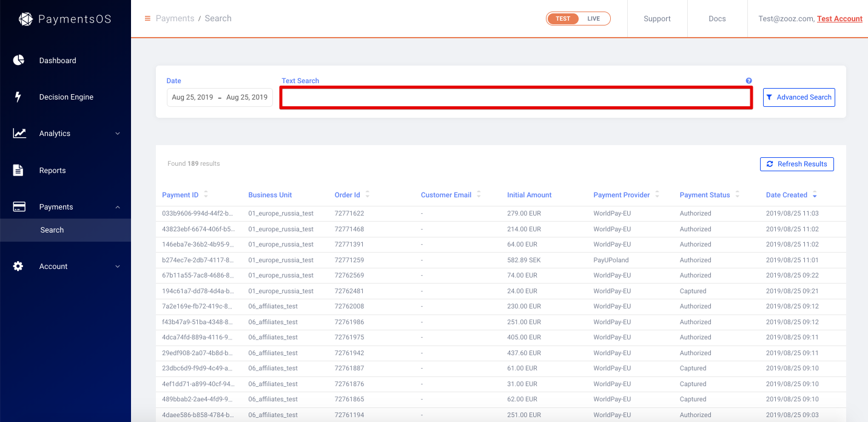Screen dimensions: 868x422
Task: Open the Support page in header
Action: pyautogui.click(x=657, y=19)
